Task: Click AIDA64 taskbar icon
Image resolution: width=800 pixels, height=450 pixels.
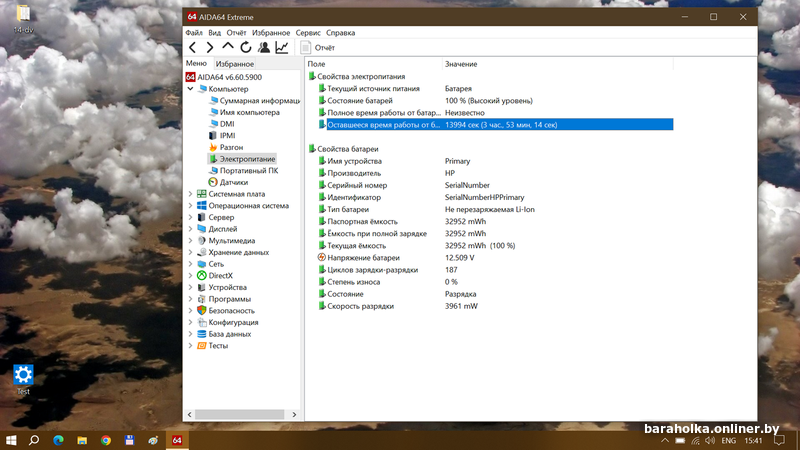Action: click(177, 440)
